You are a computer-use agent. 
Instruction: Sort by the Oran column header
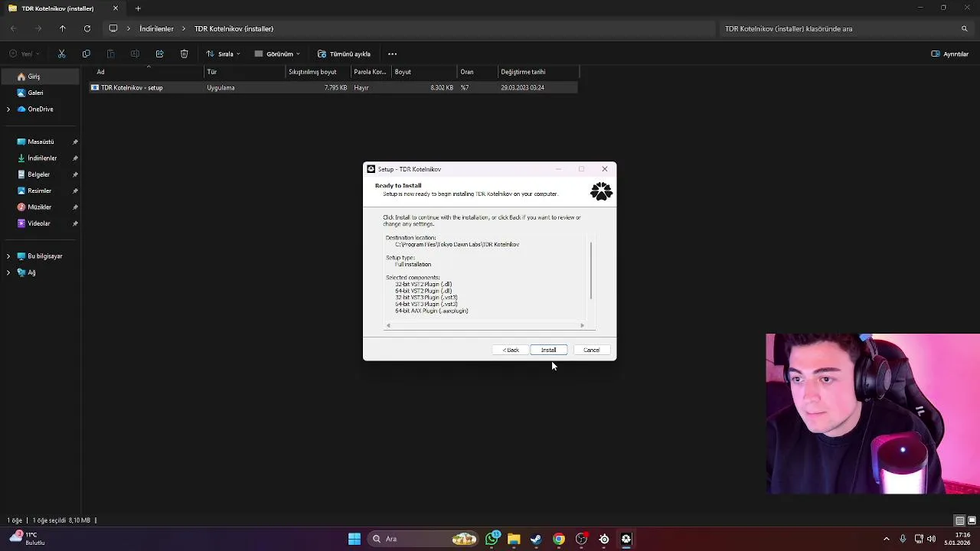pyautogui.click(x=477, y=72)
